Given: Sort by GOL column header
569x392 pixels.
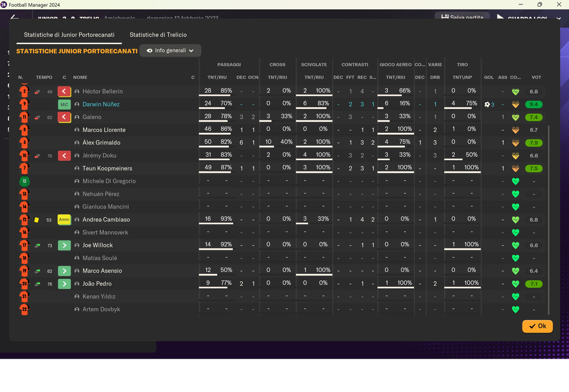Looking at the screenshot, I should [x=489, y=77].
